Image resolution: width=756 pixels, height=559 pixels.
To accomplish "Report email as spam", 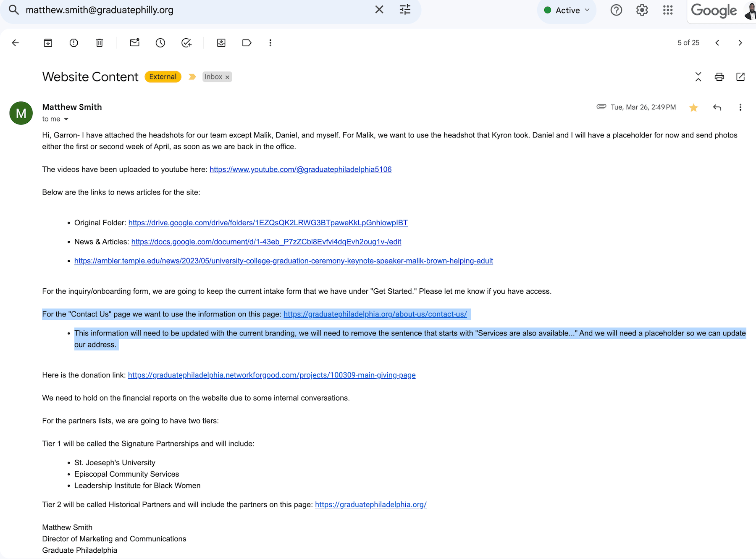I will 74,43.
